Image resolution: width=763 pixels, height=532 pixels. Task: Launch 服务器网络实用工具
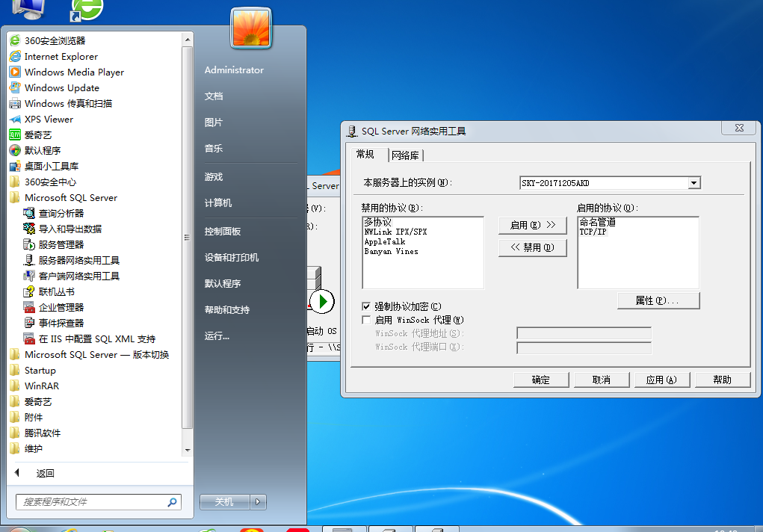72,261
